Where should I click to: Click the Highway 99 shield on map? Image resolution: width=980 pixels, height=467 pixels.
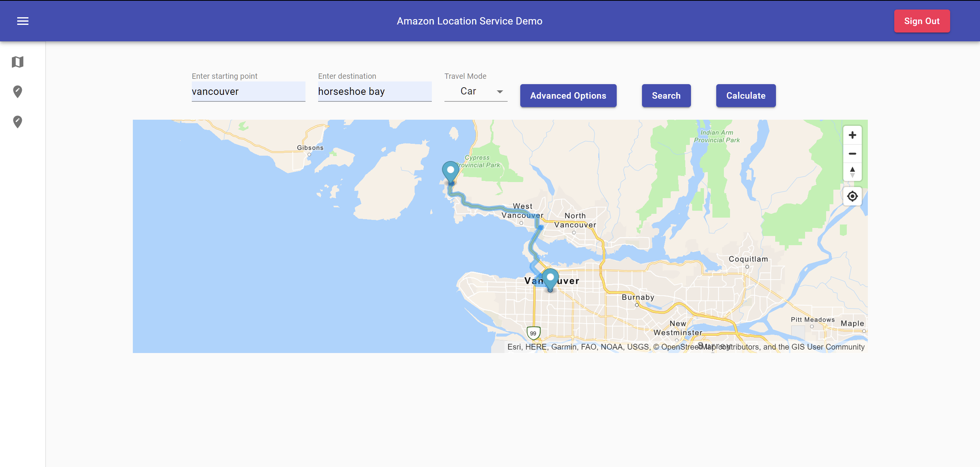pos(533,333)
